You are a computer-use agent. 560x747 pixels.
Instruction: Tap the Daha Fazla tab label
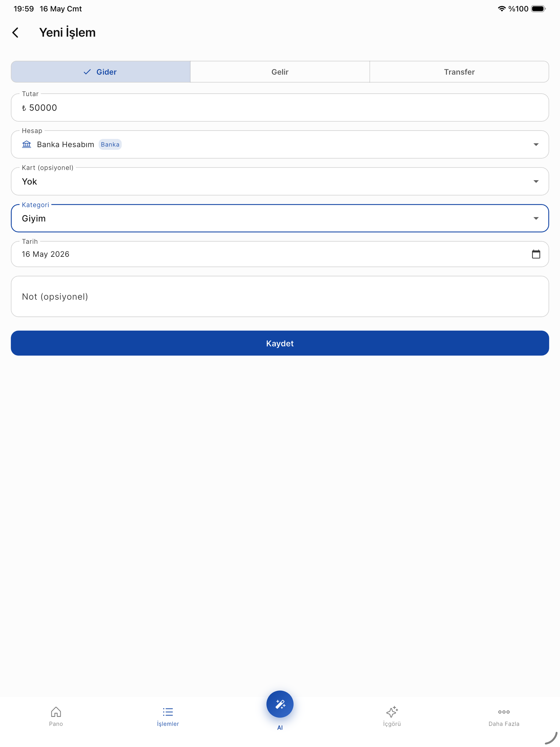point(504,724)
